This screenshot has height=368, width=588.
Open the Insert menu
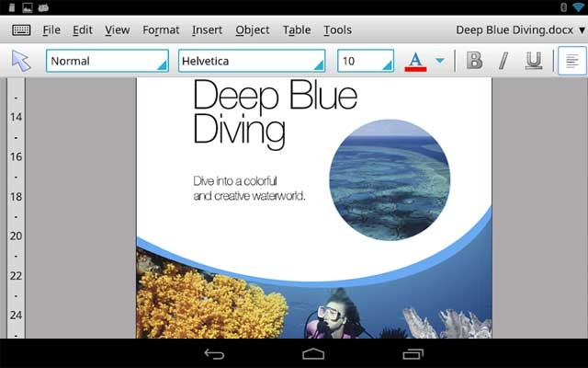tap(207, 29)
